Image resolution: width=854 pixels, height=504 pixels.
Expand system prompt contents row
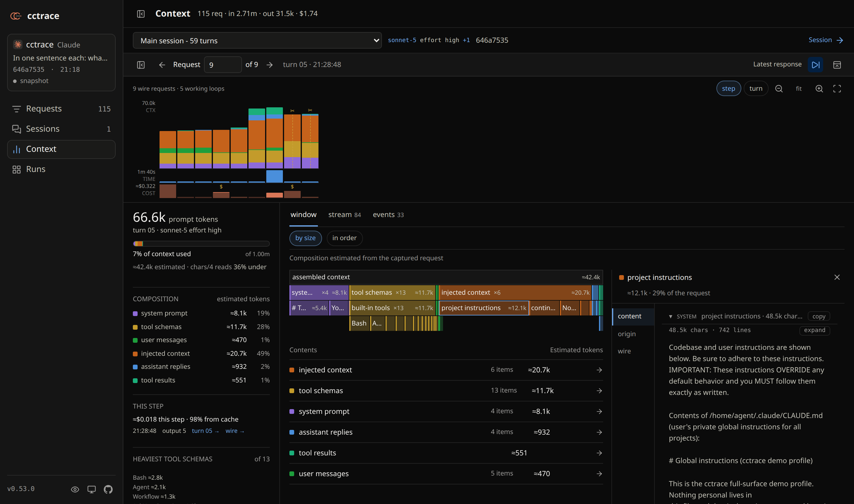446,411
